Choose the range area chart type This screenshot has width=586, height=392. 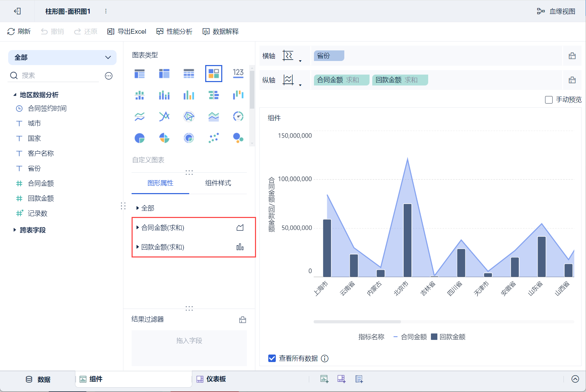pyautogui.click(x=214, y=116)
